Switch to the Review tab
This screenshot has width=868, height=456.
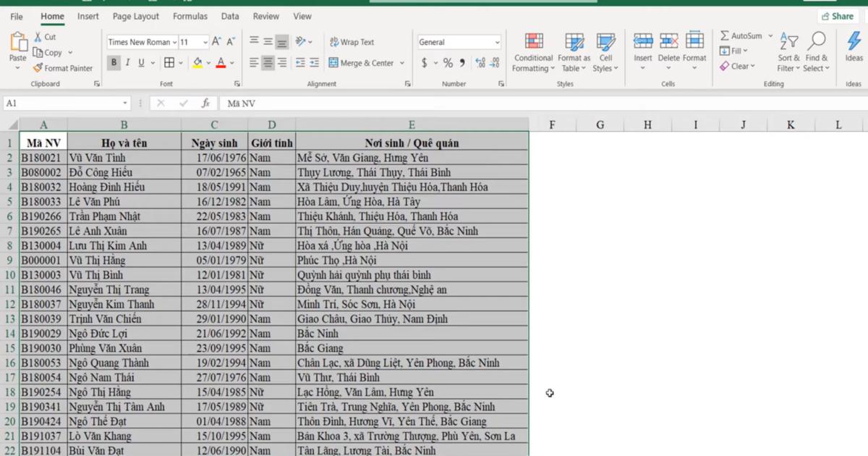point(266,16)
